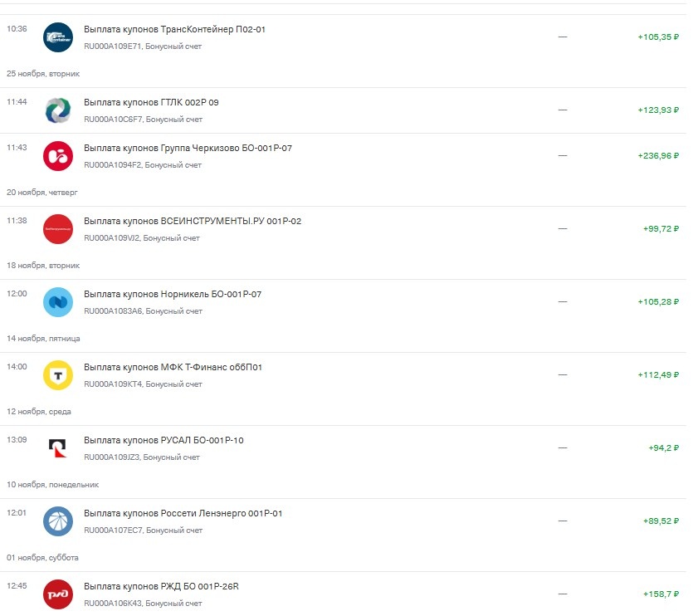The image size is (698, 616).
Task: Select Выплата купонов РУСАЛ БО-001Р-10
Action: coord(164,440)
